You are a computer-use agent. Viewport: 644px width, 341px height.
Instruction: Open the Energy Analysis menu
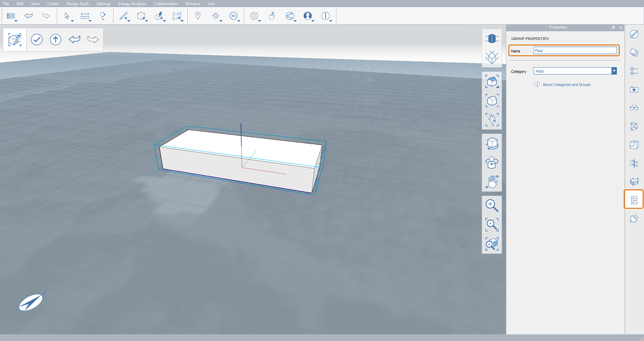click(x=132, y=4)
